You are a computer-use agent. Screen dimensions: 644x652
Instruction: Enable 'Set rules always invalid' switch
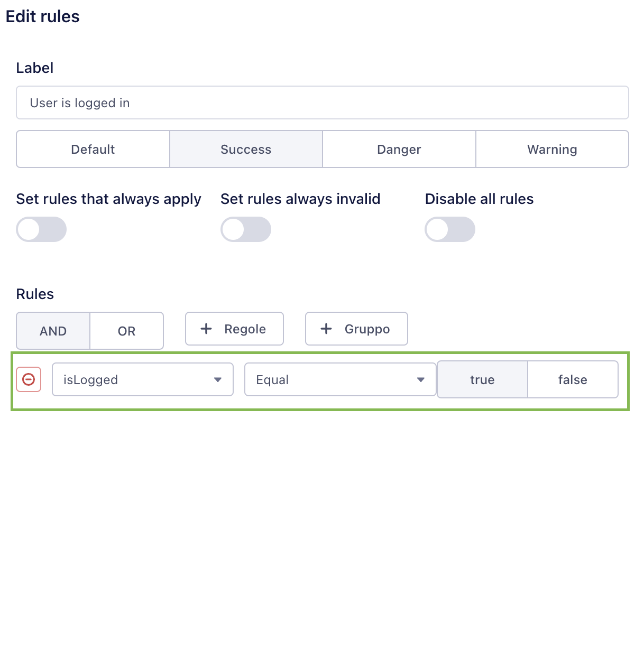[x=246, y=229]
